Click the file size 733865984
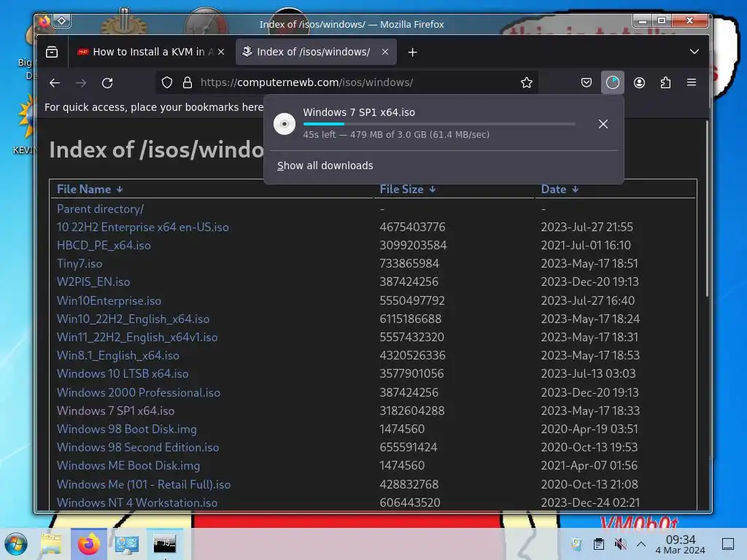The image size is (747, 560). pyautogui.click(x=409, y=263)
